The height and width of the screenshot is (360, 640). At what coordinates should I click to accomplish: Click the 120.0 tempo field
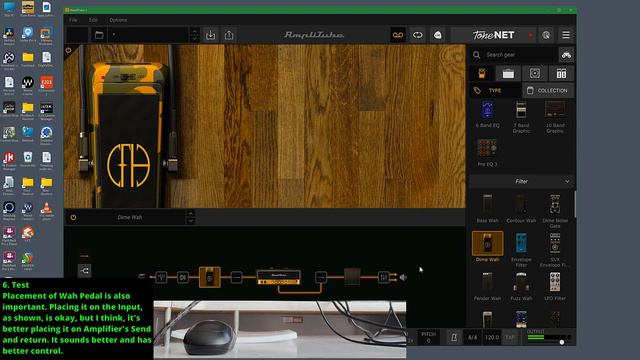click(x=491, y=338)
